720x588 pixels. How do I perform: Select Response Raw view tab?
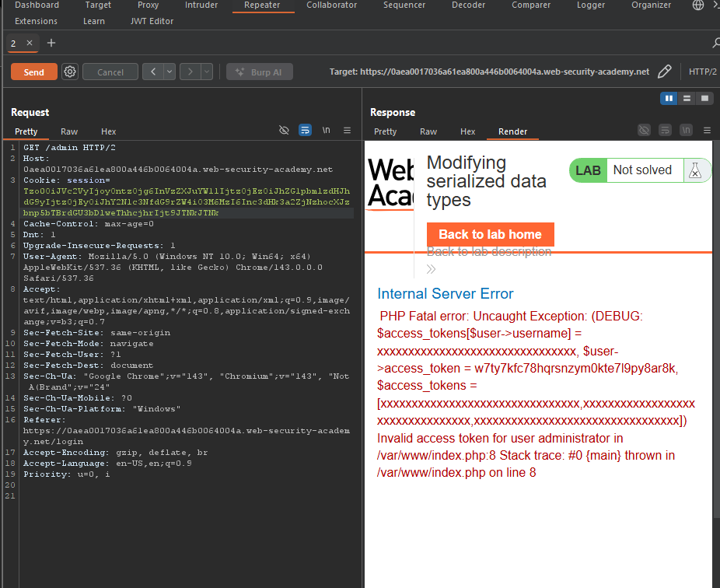coord(428,131)
